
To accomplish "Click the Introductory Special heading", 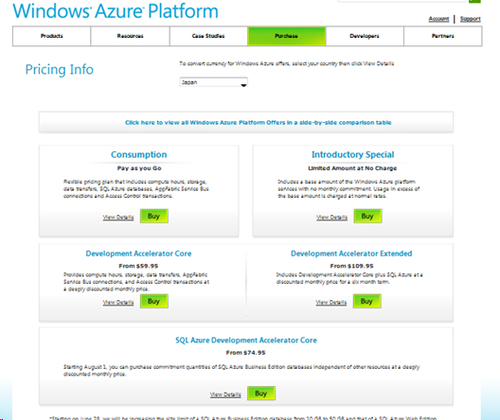I will [353, 155].
